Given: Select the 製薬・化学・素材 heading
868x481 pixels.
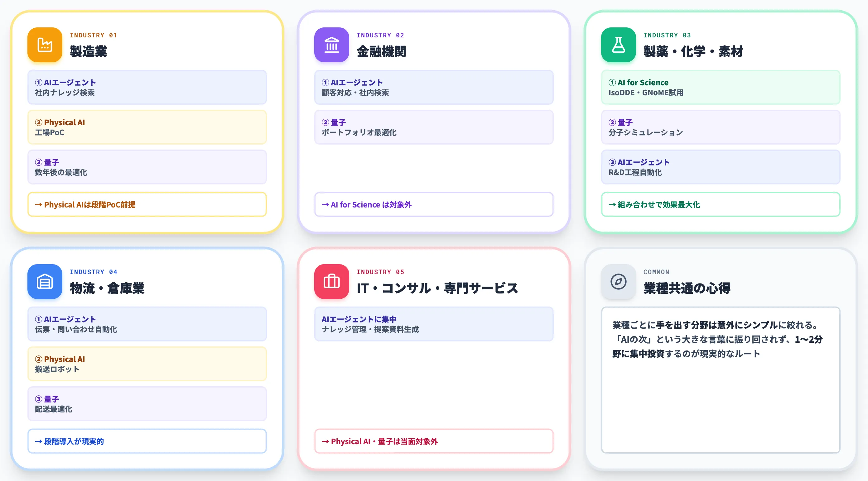Looking at the screenshot, I should coord(693,51).
